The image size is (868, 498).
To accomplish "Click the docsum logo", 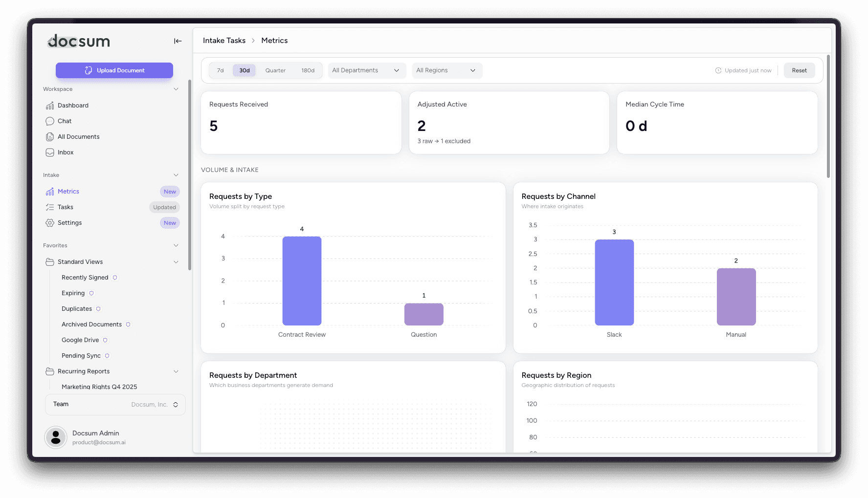I will (79, 41).
